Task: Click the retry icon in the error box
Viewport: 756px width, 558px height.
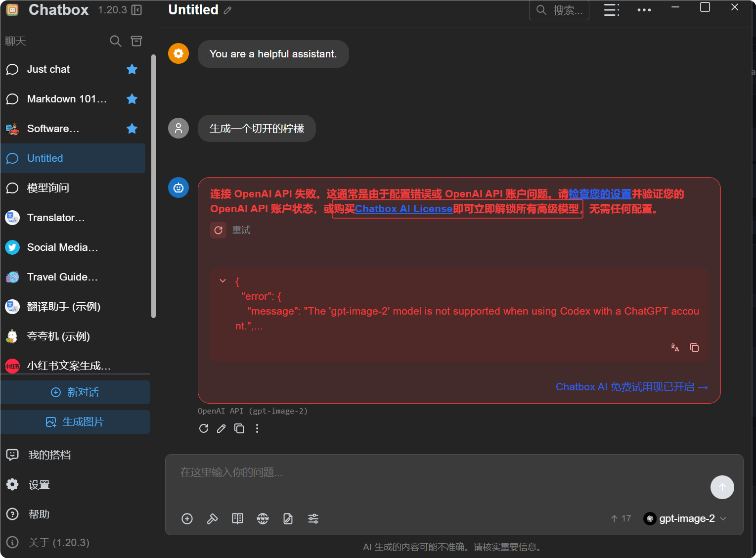Action: [x=218, y=230]
